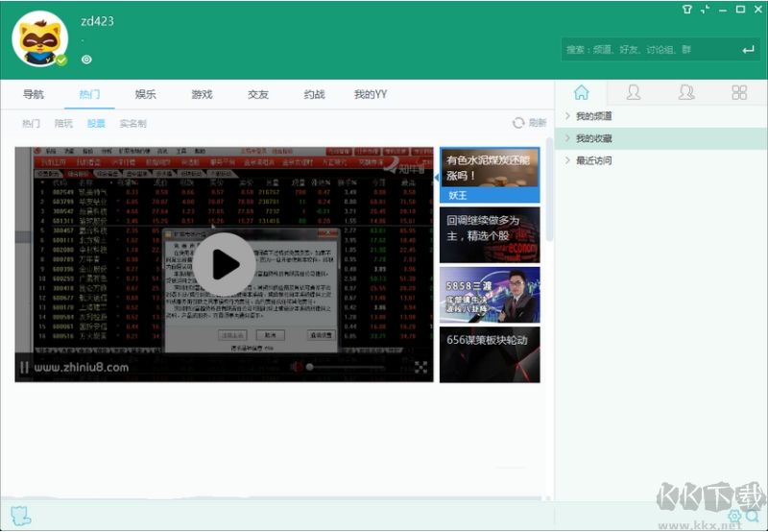Open the 5858三维 channel thumbnail
This screenshot has height=532, width=768.
(x=490, y=295)
